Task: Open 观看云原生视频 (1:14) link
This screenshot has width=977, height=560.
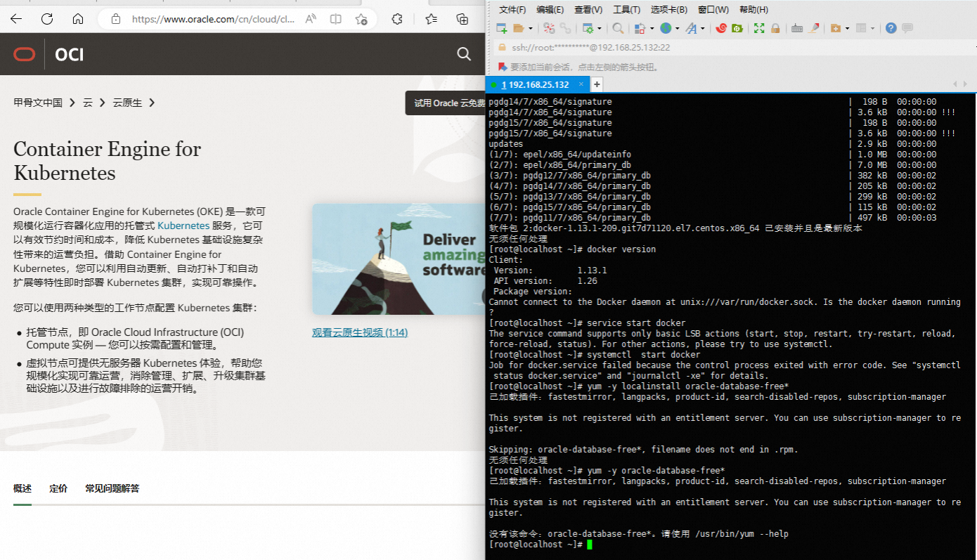Action: 360,332
